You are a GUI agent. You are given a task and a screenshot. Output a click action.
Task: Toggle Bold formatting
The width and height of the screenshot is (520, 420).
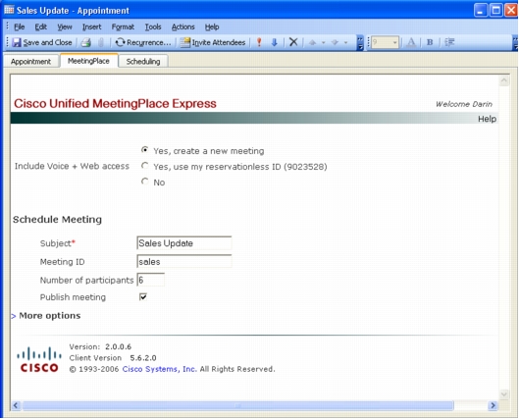click(430, 42)
